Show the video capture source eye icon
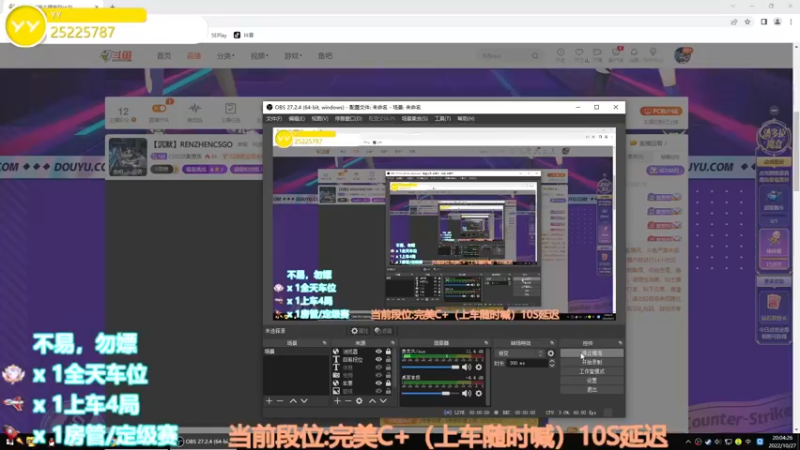Image resolution: width=800 pixels, height=450 pixels. click(x=379, y=375)
